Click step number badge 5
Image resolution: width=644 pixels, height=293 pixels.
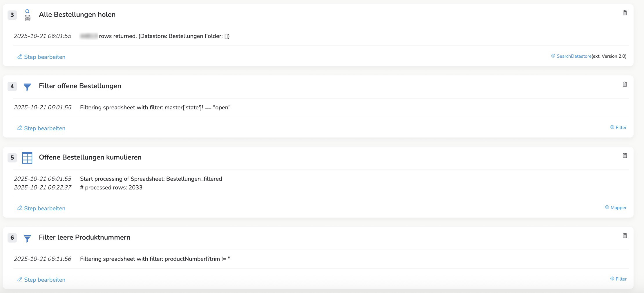[x=12, y=158]
